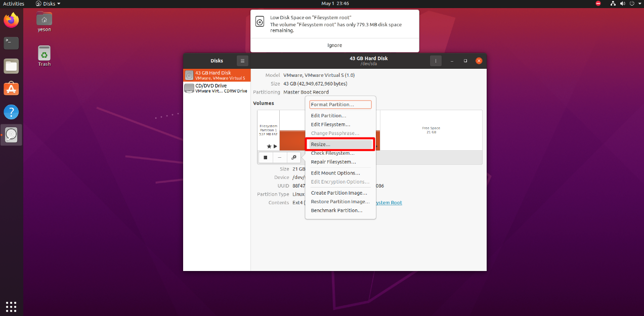Open the yeson home folder on desktop
This screenshot has height=316, width=644.
click(x=45, y=22)
